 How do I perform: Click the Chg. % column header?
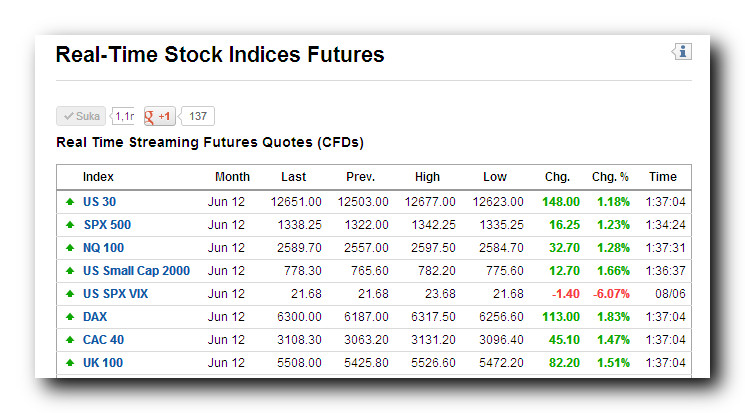coord(610,177)
